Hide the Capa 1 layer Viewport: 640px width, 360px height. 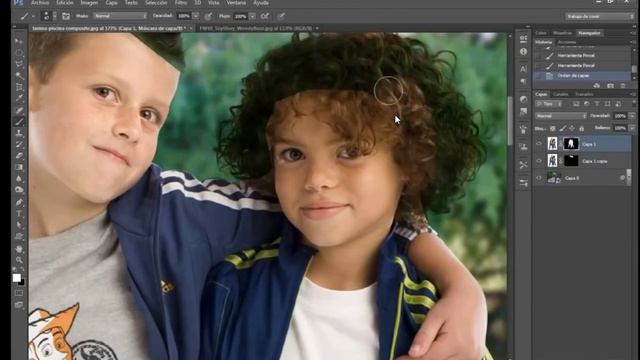click(x=539, y=144)
